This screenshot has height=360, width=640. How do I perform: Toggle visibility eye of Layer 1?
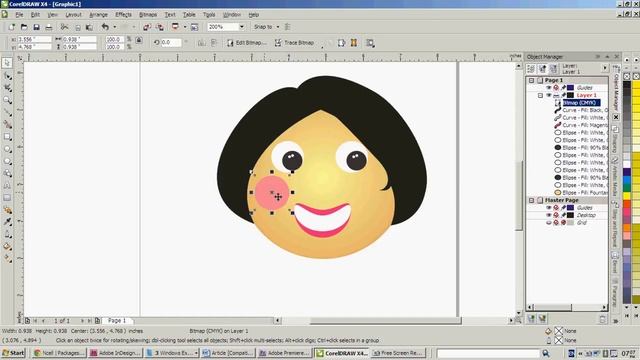(x=549, y=95)
